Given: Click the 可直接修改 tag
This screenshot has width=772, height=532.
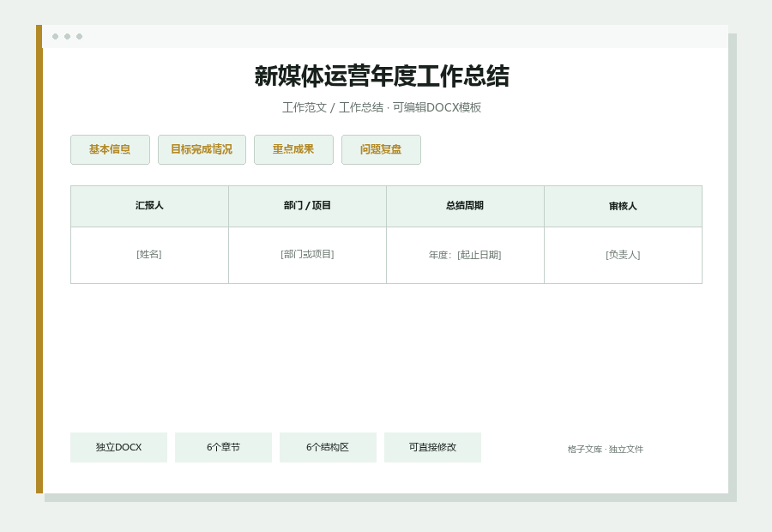Looking at the screenshot, I should pyautogui.click(x=432, y=447).
